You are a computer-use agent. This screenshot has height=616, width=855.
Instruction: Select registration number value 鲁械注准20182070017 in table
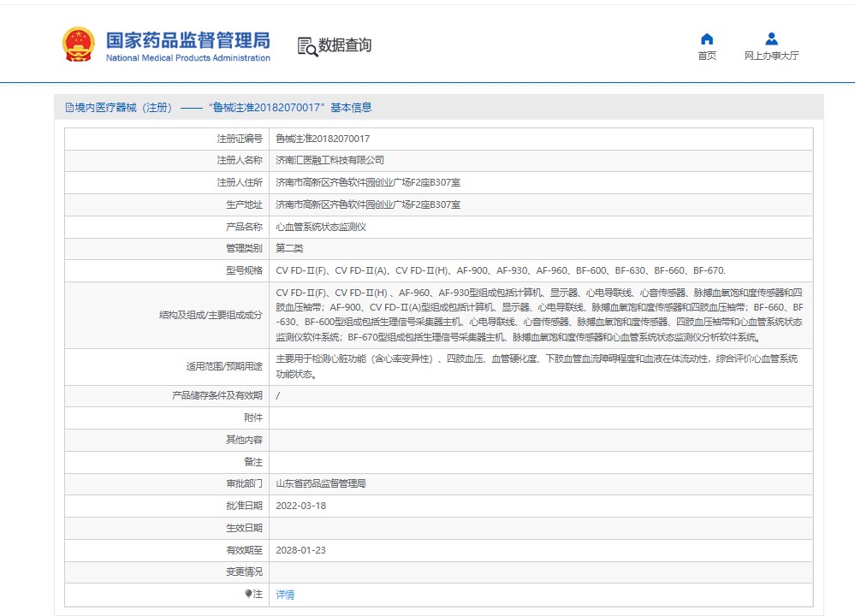323,139
